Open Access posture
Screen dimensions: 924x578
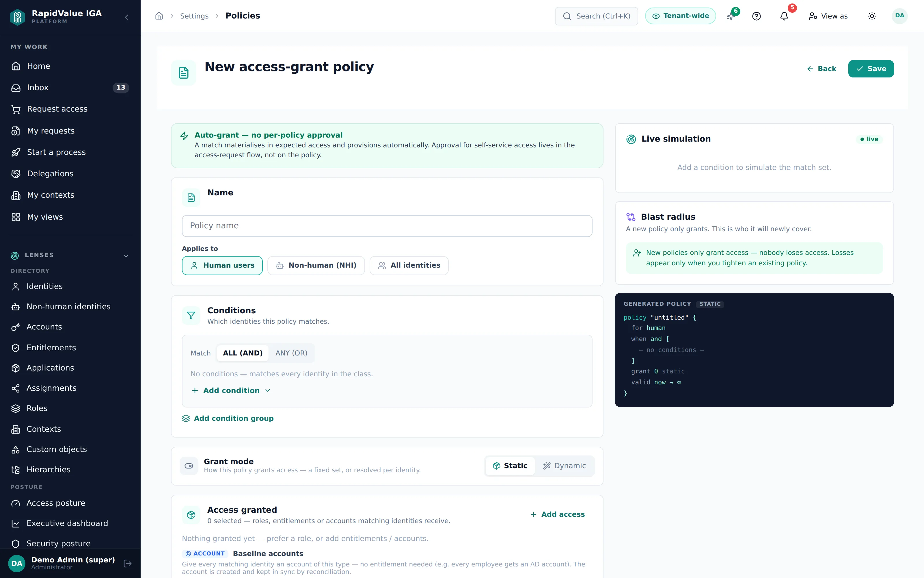(70, 503)
